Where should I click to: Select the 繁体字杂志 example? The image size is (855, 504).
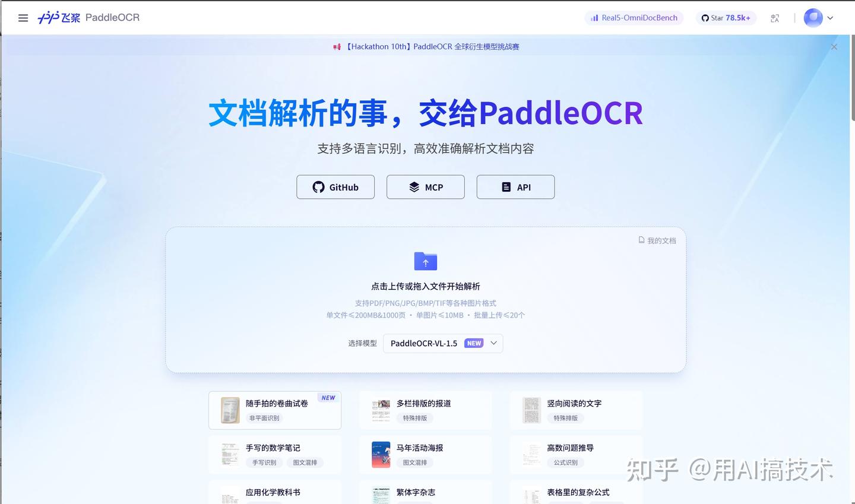[x=426, y=492]
